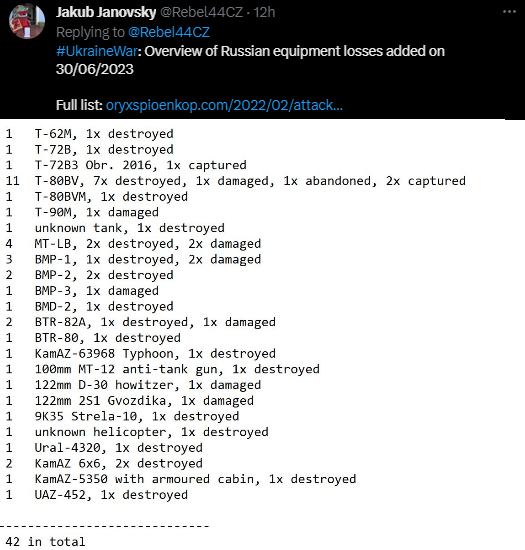This screenshot has height=550, width=525.
Task: Open Jakub Janovsky's profile avatar
Action: (x=27, y=21)
